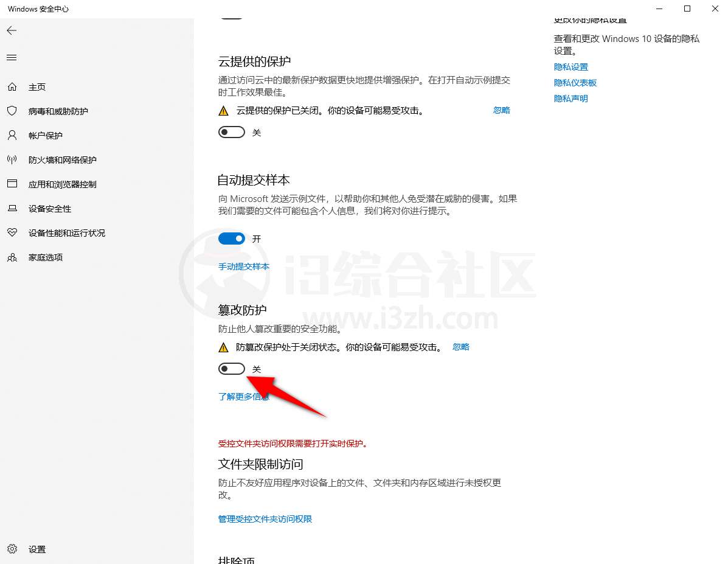Click warning icon beside cloud protection message
Viewport: 728px width, 564px height.
click(223, 111)
